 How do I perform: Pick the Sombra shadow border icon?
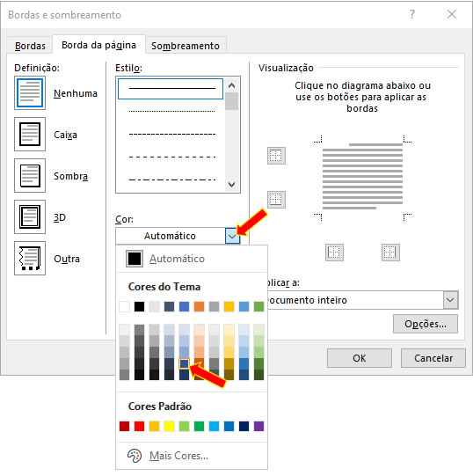pos(30,175)
